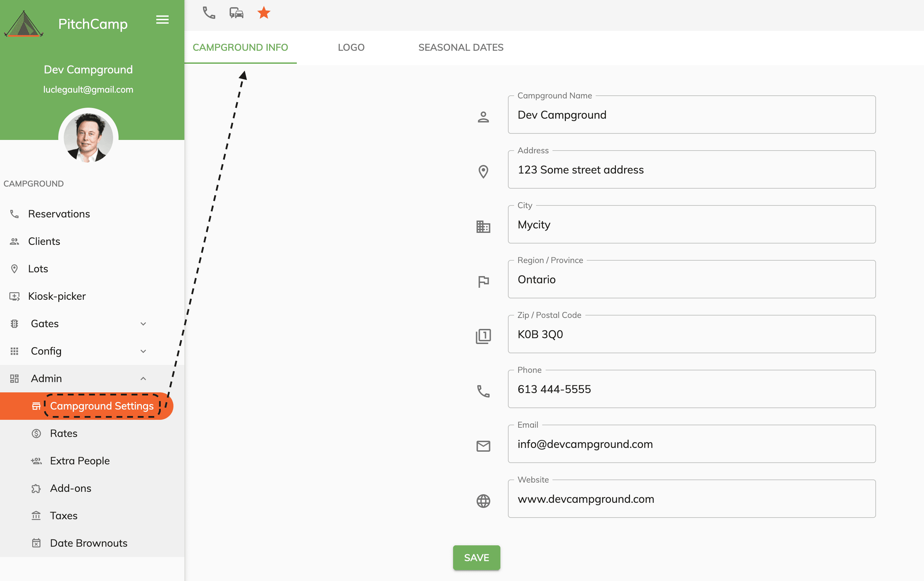
Task: Focus the Email input field
Action: point(692,444)
